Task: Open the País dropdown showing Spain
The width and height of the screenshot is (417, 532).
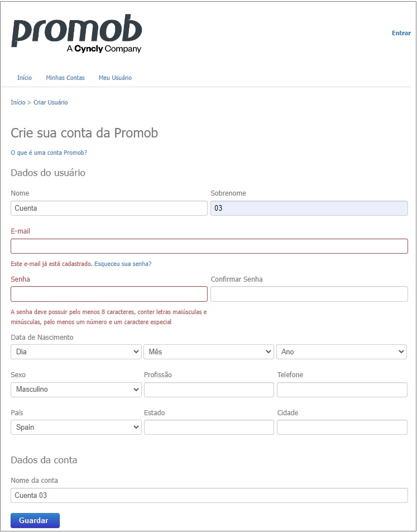Action: (76, 427)
